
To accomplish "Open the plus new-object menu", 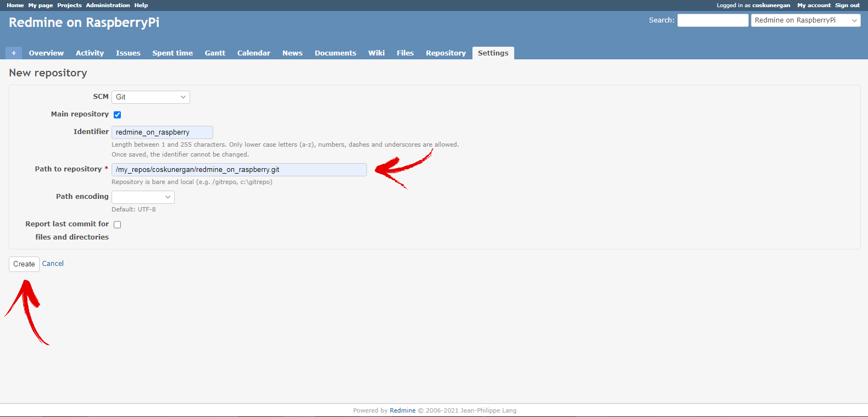I will [14, 53].
